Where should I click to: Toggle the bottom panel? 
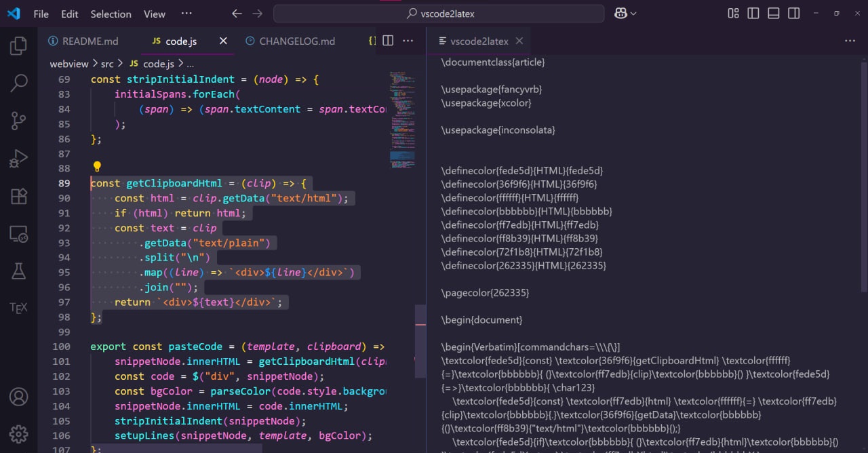click(x=773, y=14)
